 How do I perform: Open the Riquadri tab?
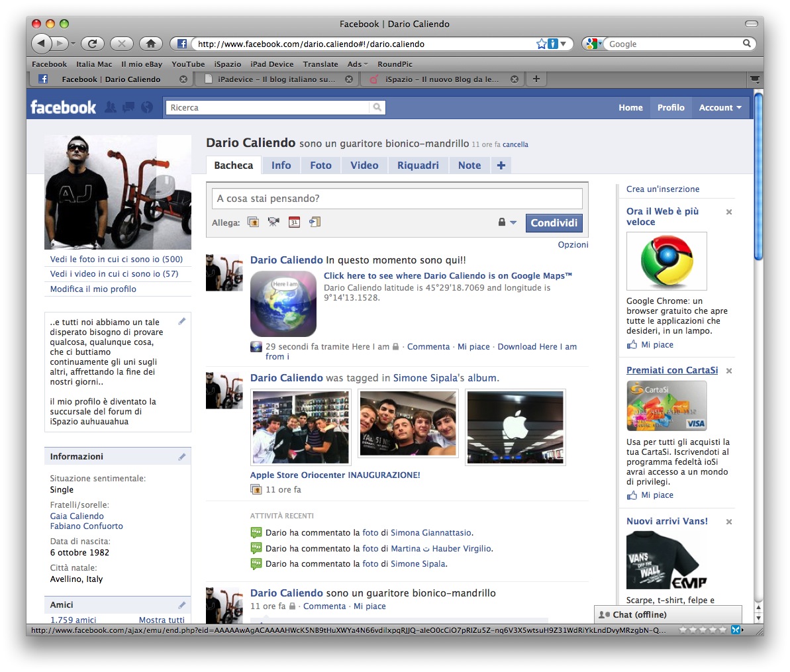(418, 166)
